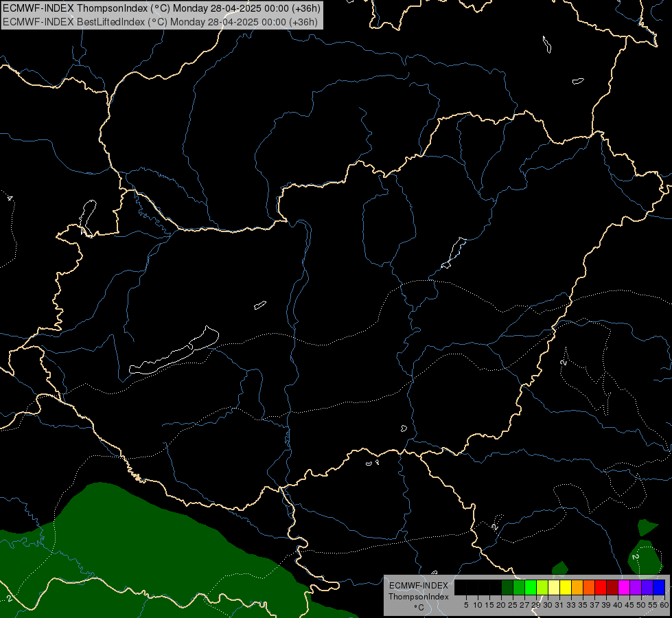This screenshot has height=618, width=672.
Task: Click the ThompsonIndex label inside the legend
Action: point(419,597)
